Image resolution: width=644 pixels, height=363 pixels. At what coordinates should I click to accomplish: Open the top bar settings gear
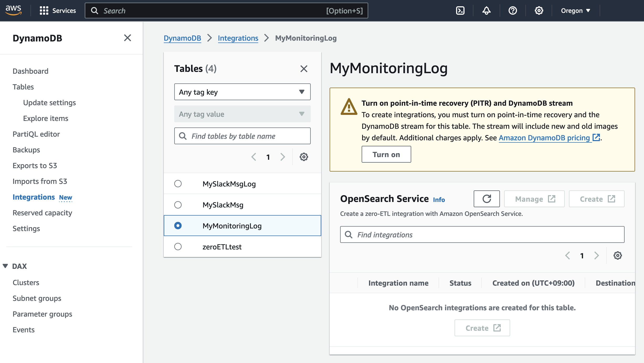[x=539, y=10]
